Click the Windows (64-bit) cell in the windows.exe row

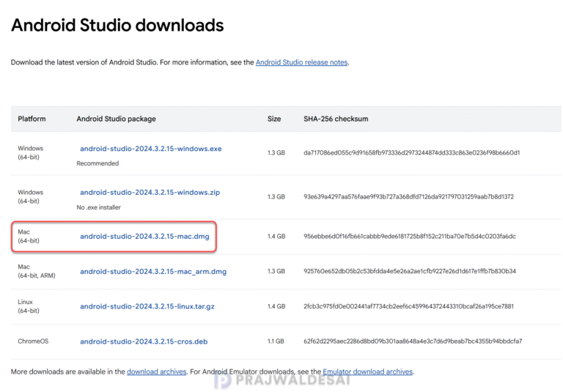[x=31, y=152]
